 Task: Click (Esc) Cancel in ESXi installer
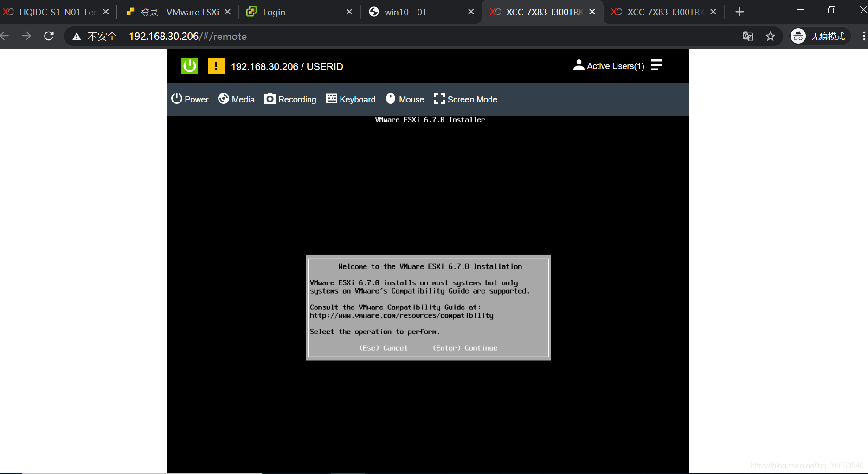[x=383, y=348]
